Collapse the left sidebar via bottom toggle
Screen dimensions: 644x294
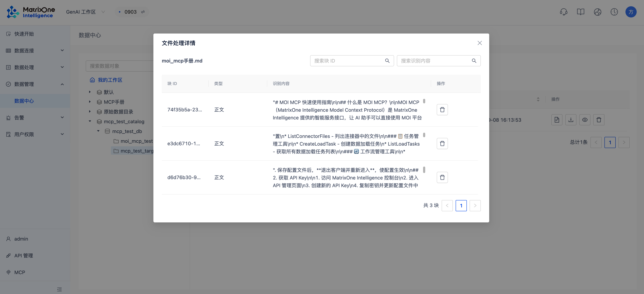pos(59,289)
